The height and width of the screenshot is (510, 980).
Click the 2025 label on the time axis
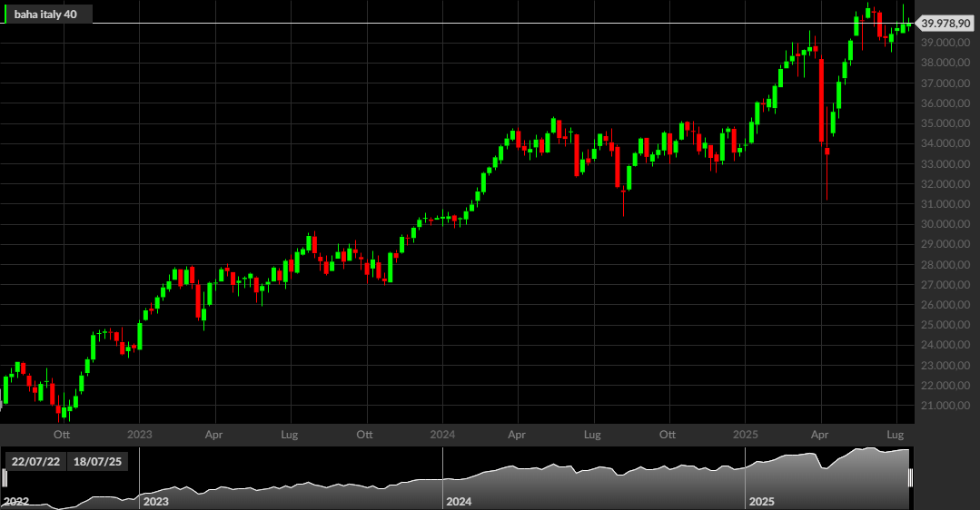pos(746,435)
